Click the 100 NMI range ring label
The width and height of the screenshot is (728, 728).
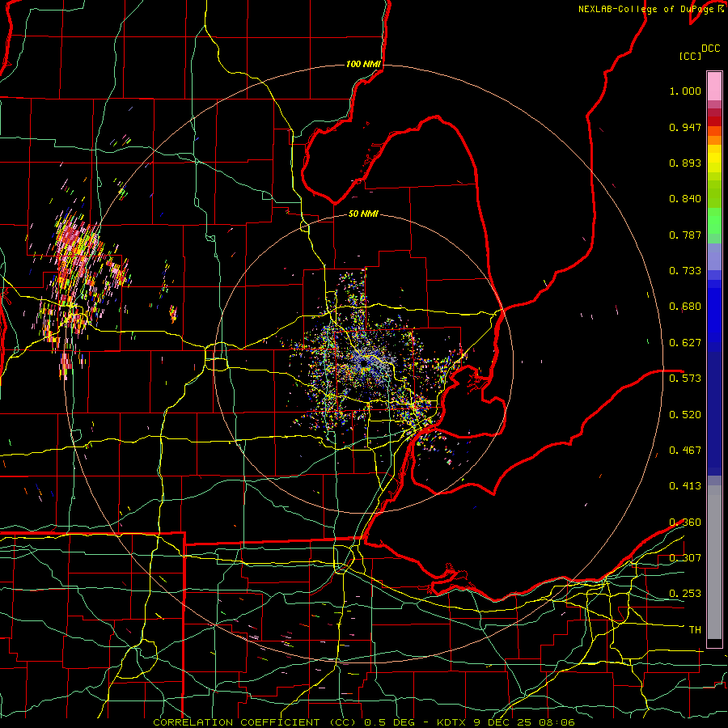point(363,64)
